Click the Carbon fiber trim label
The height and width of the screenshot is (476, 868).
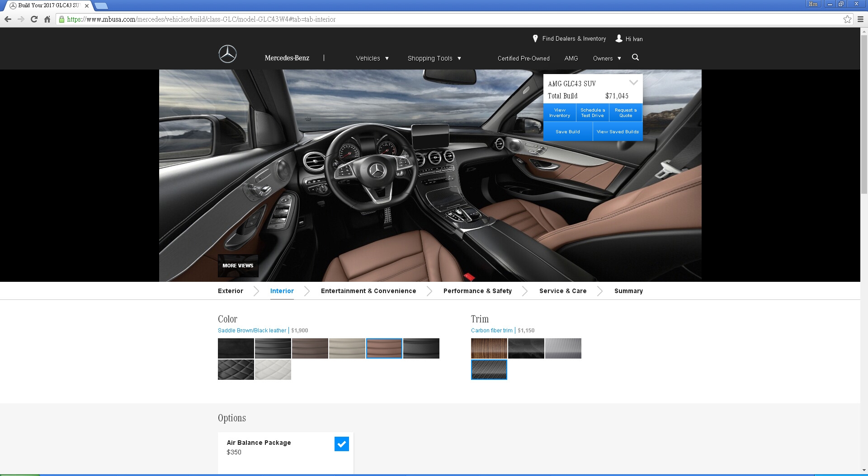(492, 331)
